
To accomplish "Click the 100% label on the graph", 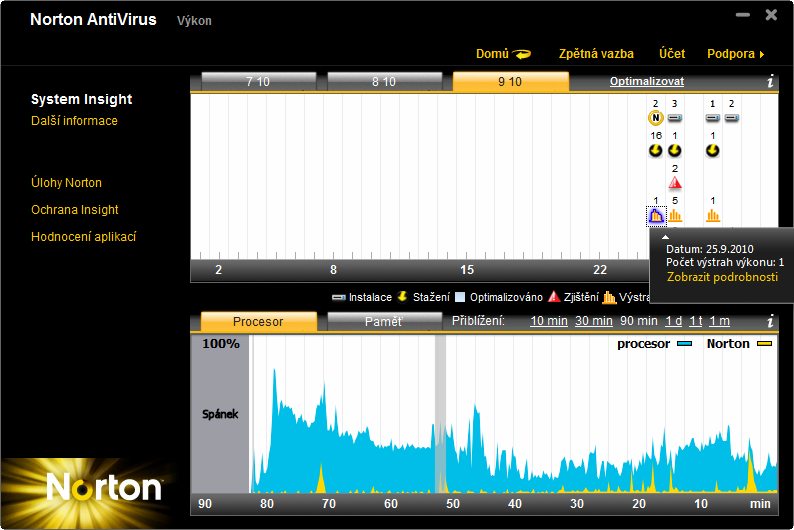I will 221,344.
